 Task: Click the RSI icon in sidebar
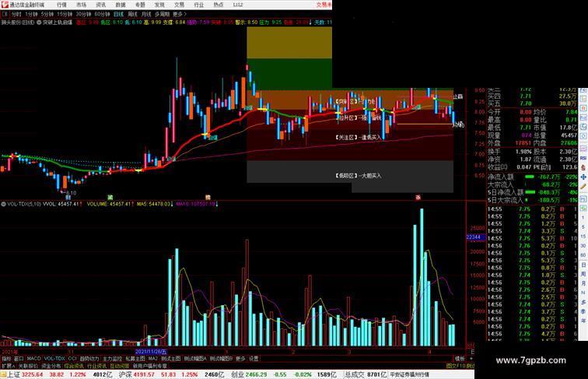pyautogui.click(x=583, y=158)
